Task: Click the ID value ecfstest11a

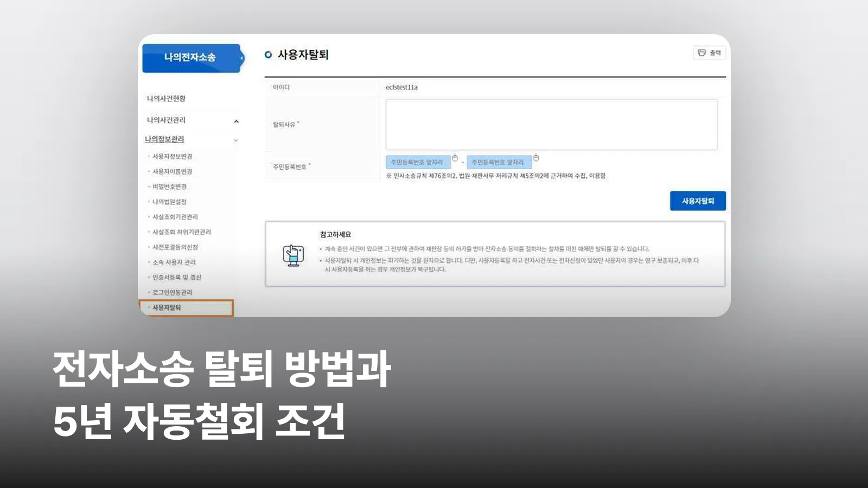Action: click(x=401, y=87)
